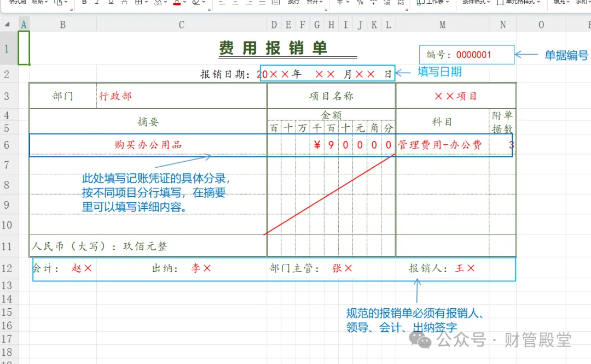Click the 会计: 赵× signature
Image resolution: width=591 pixels, height=364 pixels.
tap(62, 268)
